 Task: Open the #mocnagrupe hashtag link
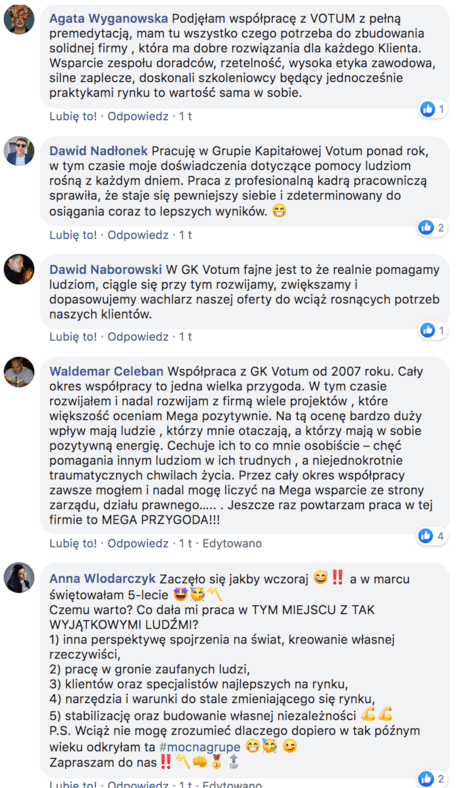pyautogui.click(x=199, y=747)
